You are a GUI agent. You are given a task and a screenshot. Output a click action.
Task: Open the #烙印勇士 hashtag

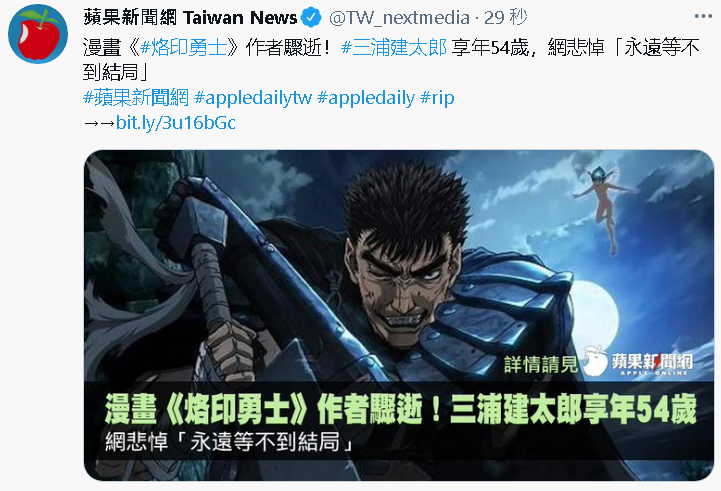coord(183,47)
